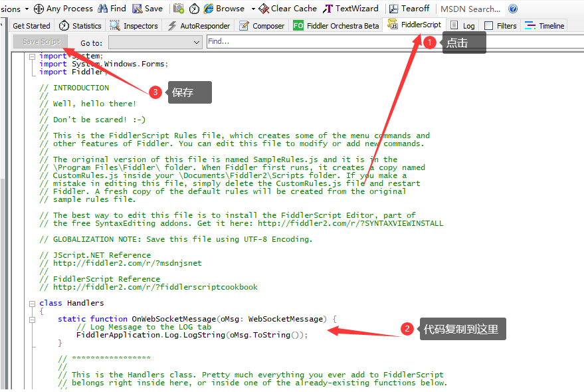This screenshot has width=584, height=392.
Task: Click the 'static function OnWebSocketMessage' line
Action: point(197,320)
